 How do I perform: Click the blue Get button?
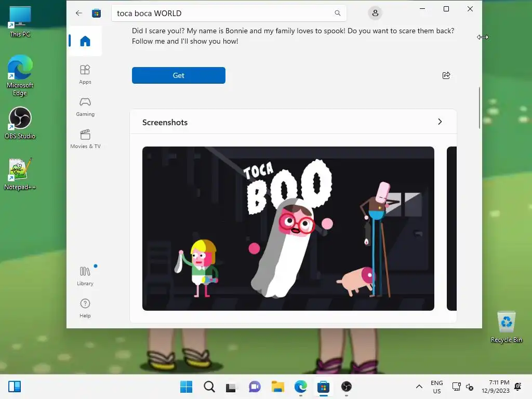179,75
